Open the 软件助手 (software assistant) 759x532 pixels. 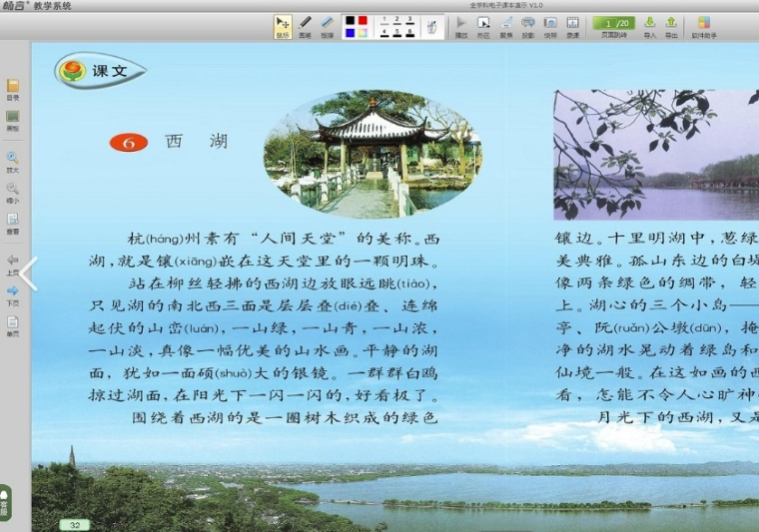point(704,24)
